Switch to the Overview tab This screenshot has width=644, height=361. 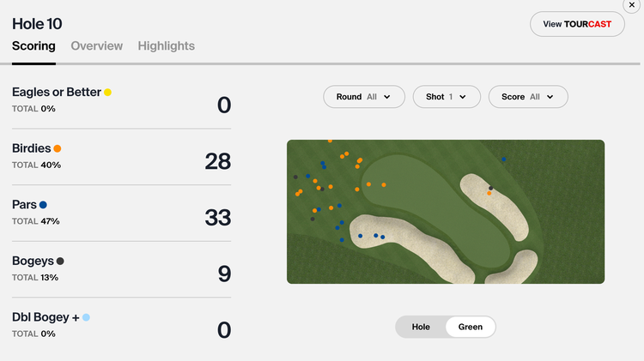(96, 46)
